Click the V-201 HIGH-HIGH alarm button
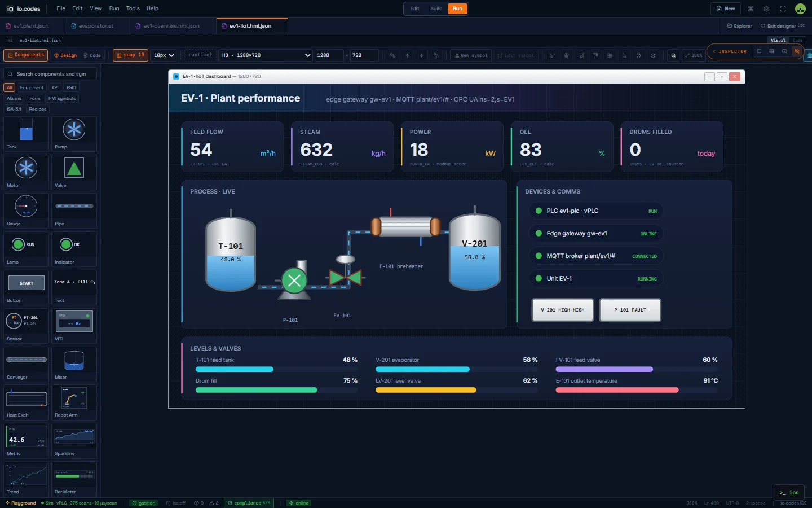Viewport: 812px width, 508px height. click(563, 310)
